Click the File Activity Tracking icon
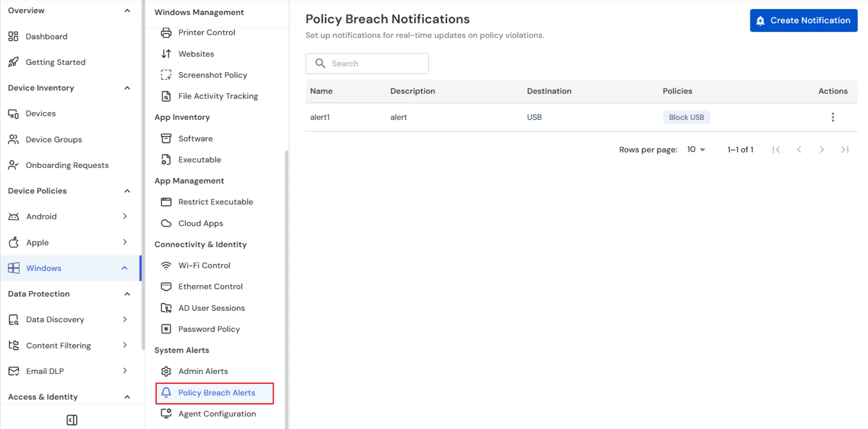 click(x=166, y=96)
